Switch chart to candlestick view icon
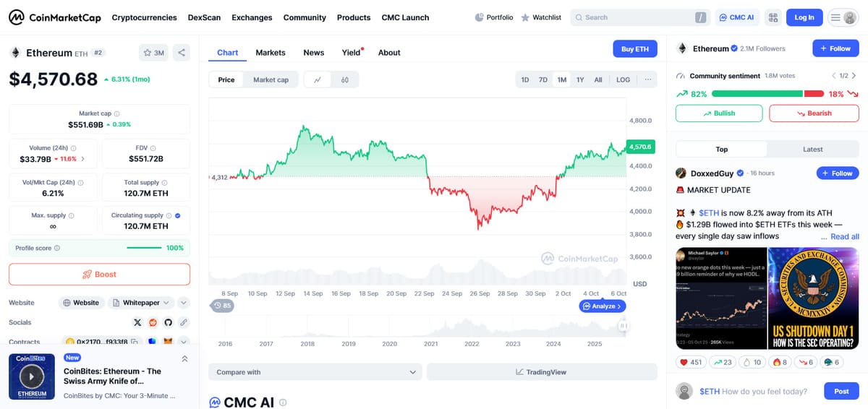The width and height of the screenshot is (868, 409). 345,79
